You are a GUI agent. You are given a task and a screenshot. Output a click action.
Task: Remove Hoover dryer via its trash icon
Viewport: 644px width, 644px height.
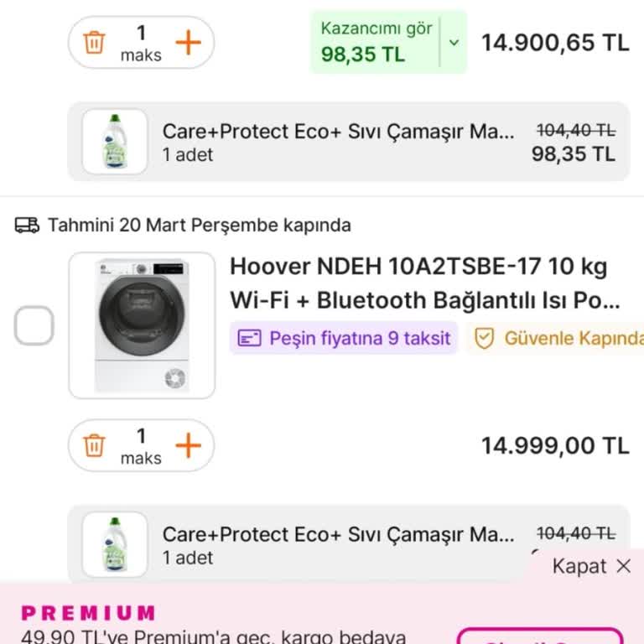[95, 445]
